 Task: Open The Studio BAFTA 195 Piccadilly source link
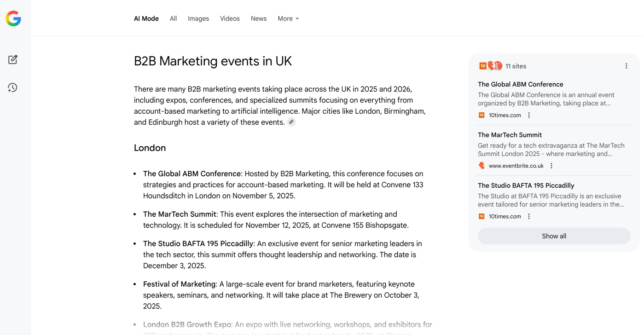pyautogui.click(x=526, y=185)
